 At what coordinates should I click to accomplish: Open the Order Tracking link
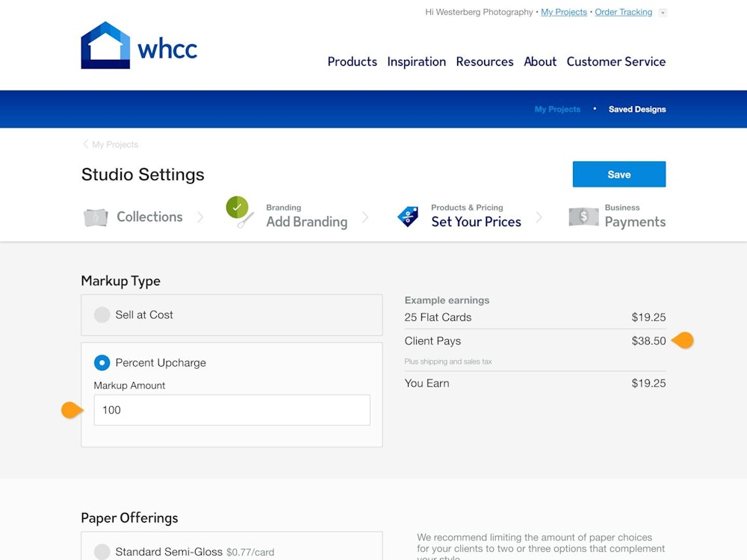click(623, 12)
